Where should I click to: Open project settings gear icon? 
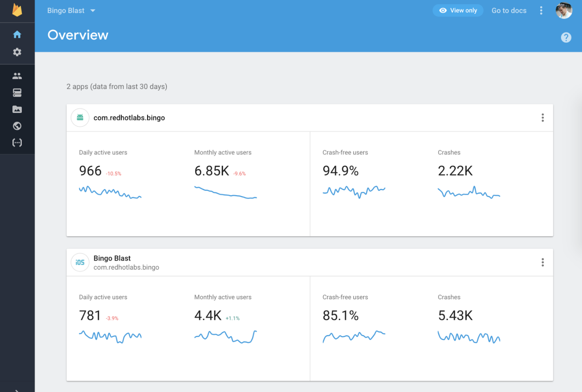coord(17,52)
